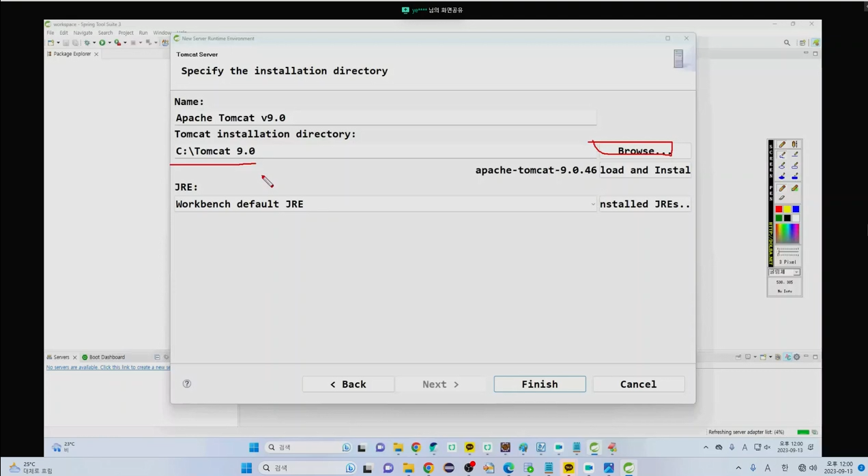
Task: Open the Installed JREs settings button
Action: click(x=645, y=204)
